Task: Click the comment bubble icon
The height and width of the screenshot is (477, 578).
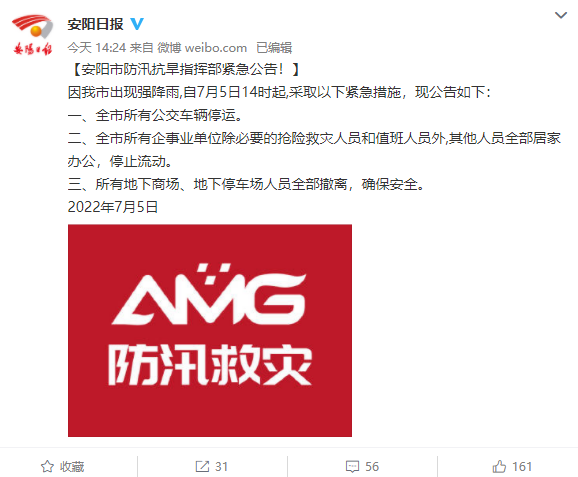Action: (x=352, y=467)
